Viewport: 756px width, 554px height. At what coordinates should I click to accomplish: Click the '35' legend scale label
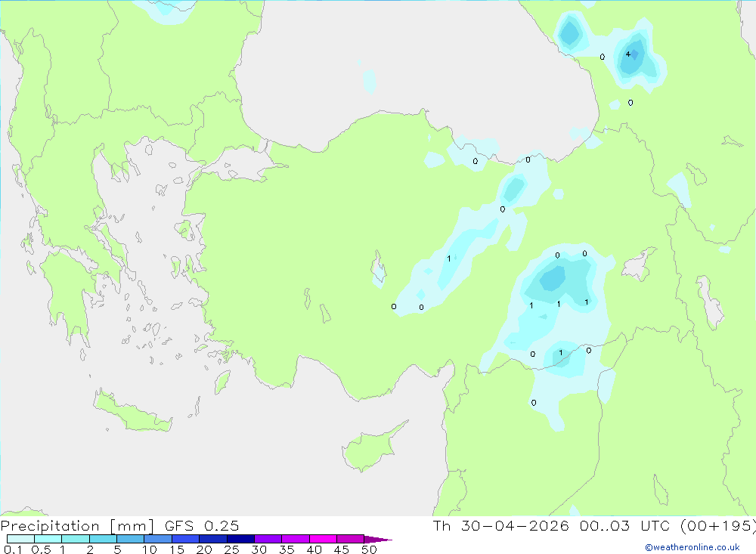(x=287, y=549)
